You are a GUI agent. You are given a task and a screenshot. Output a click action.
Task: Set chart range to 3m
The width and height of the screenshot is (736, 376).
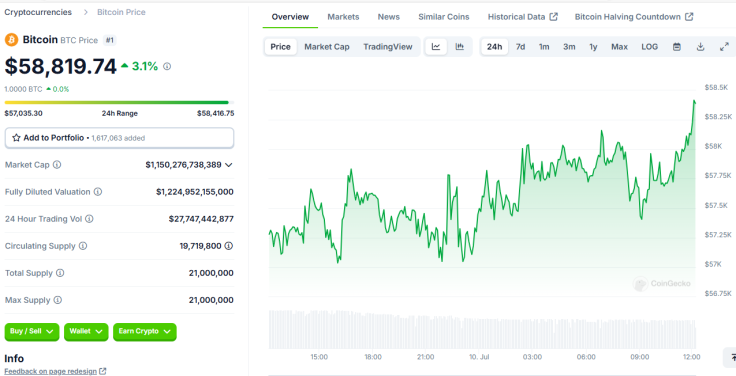[569, 47]
